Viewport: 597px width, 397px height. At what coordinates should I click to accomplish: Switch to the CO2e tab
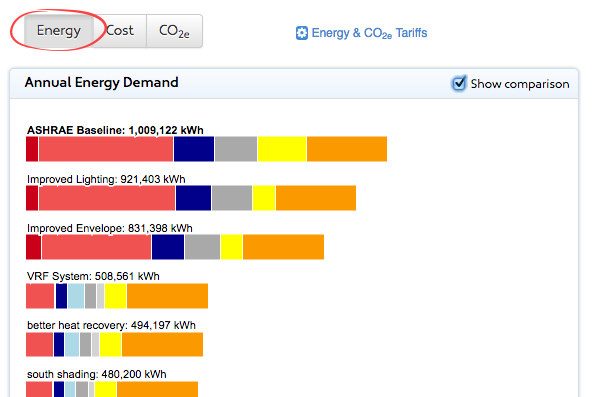[174, 31]
